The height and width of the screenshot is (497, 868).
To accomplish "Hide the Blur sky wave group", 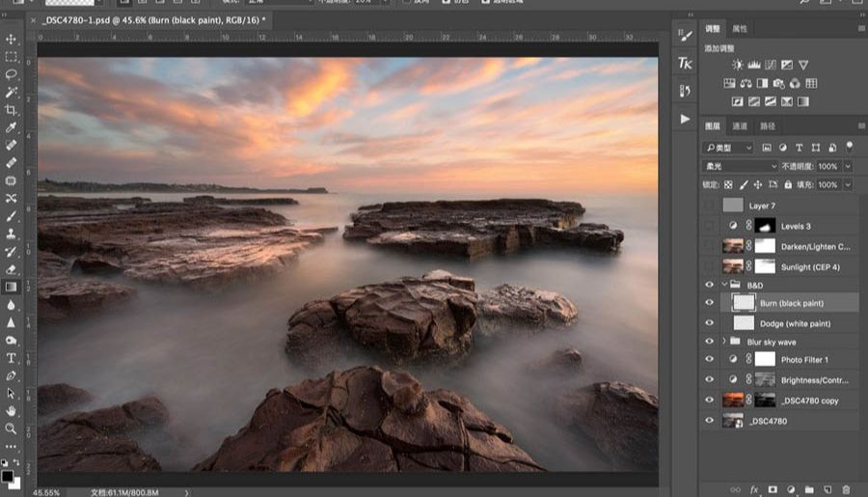I will click(709, 342).
